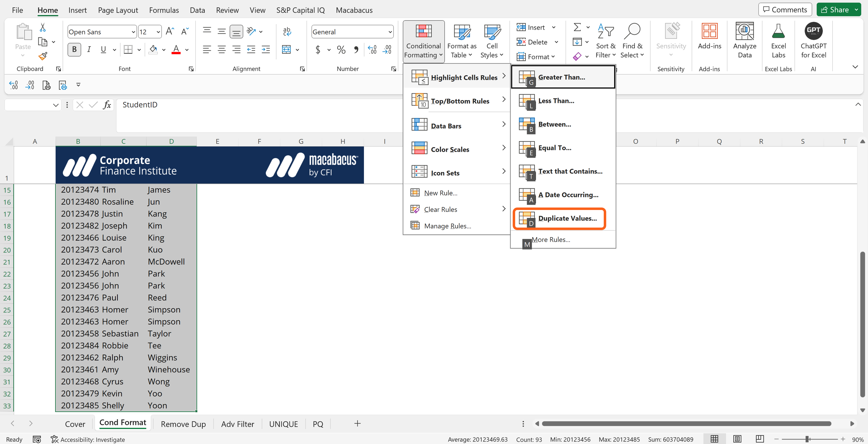
Task: Click the Percent Style icon
Action: [341, 50]
